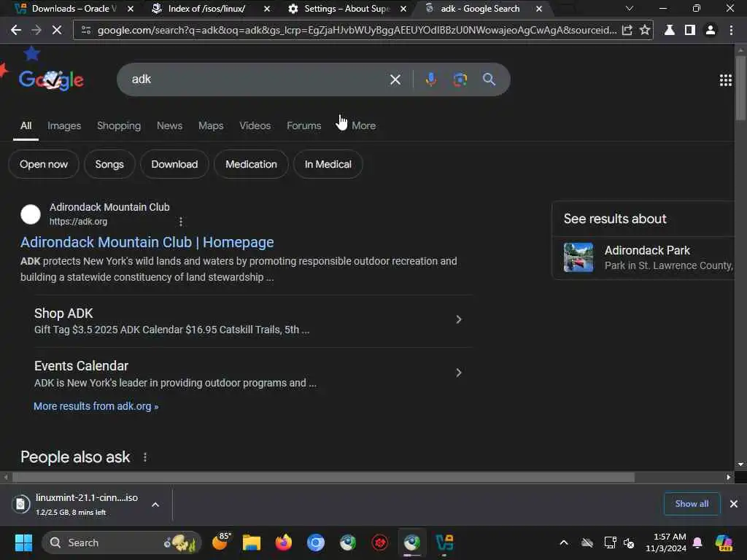The height and width of the screenshot is (560, 747).
Task: Close the adk - Google Search tab
Action: 539,9
